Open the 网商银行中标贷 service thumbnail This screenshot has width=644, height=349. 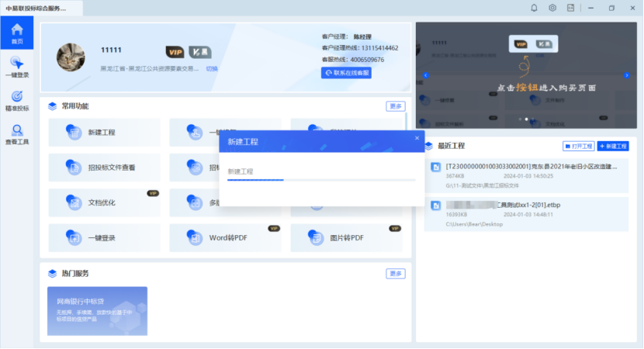(97, 310)
